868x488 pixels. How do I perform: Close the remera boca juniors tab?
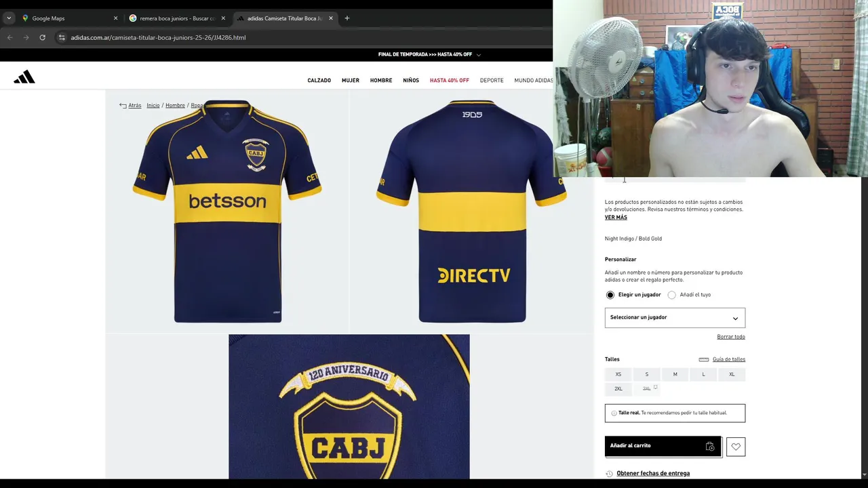coord(223,18)
